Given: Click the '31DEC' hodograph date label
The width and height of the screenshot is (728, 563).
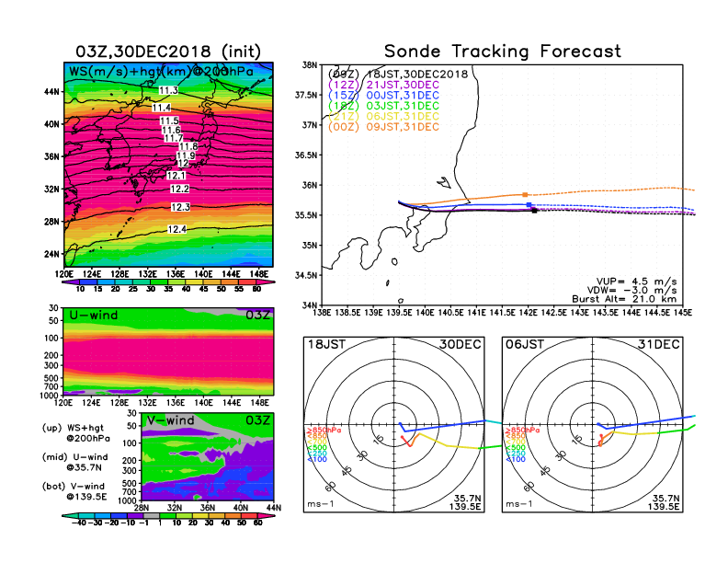Looking at the screenshot, I should coord(659,344).
